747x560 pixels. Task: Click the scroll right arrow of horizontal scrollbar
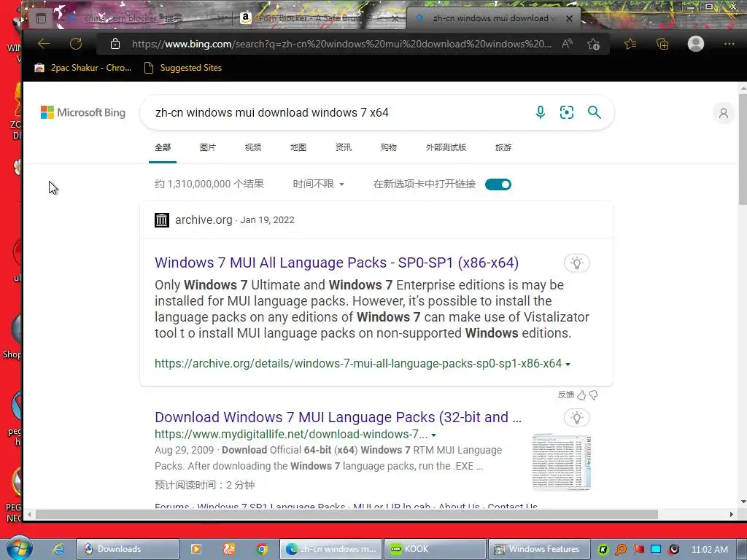coord(732,514)
